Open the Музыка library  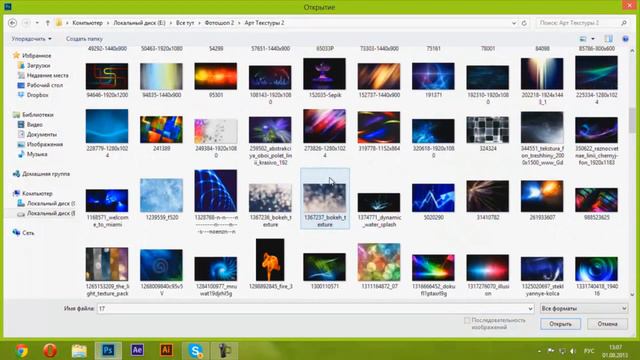(x=37, y=154)
